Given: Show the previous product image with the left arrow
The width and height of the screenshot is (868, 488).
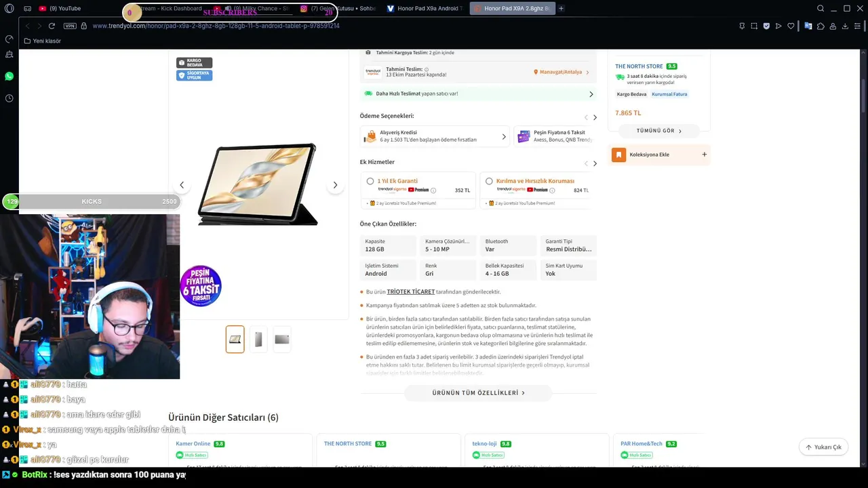Looking at the screenshot, I should click(182, 185).
